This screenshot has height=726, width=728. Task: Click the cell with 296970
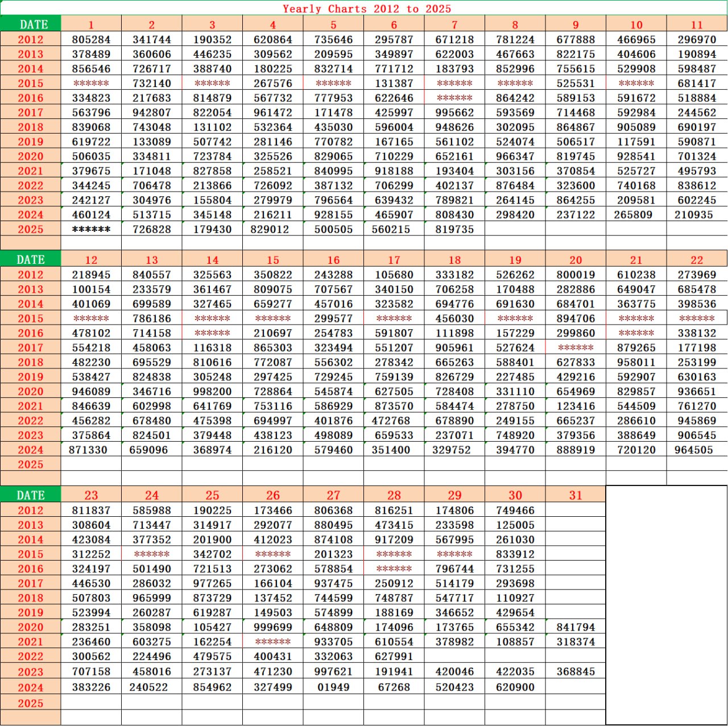[x=697, y=39]
